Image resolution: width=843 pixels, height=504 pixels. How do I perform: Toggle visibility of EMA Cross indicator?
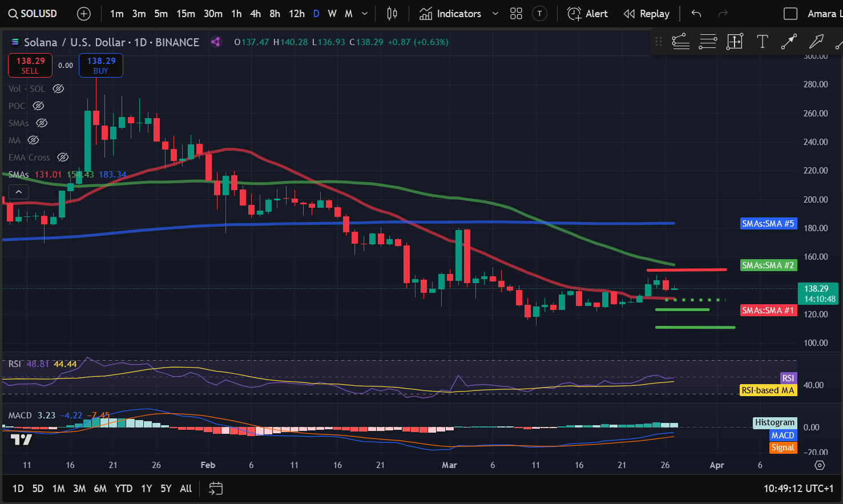coord(63,157)
